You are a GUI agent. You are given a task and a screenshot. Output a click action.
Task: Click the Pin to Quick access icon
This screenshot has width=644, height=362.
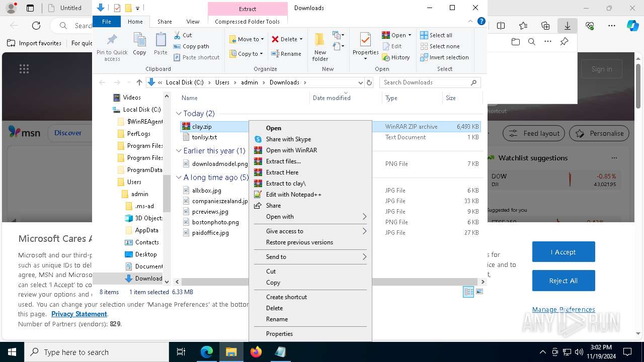pyautogui.click(x=112, y=40)
